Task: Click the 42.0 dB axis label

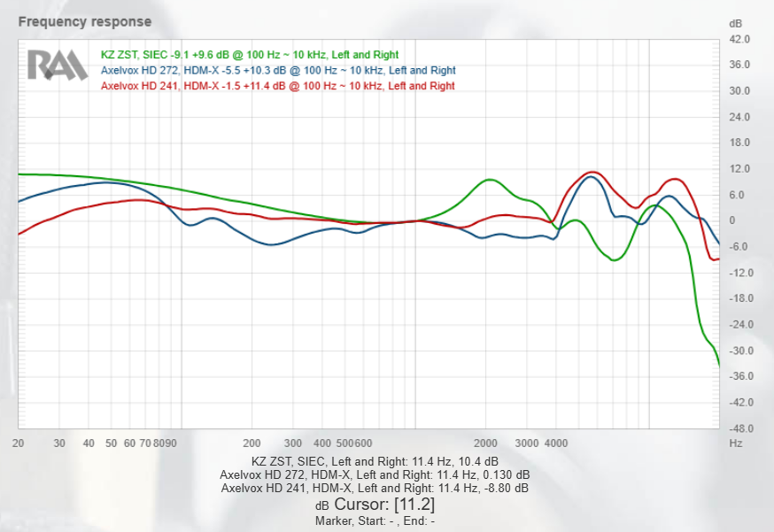Action: pyautogui.click(x=739, y=39)
